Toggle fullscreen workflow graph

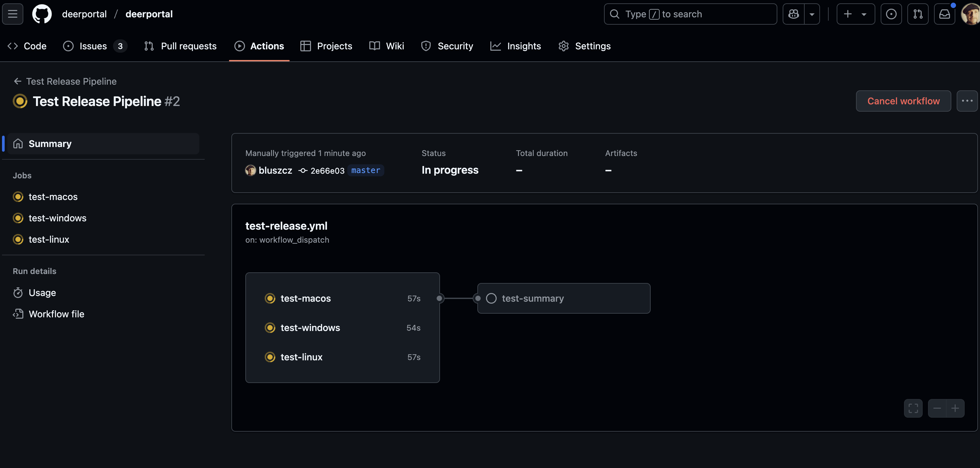913,408
